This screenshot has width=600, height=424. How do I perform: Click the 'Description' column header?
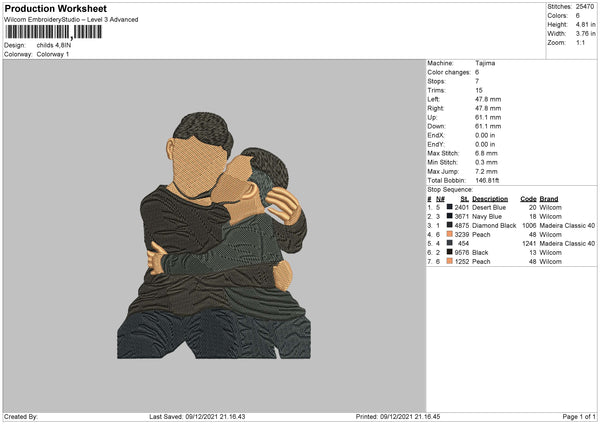coord(490,199)
